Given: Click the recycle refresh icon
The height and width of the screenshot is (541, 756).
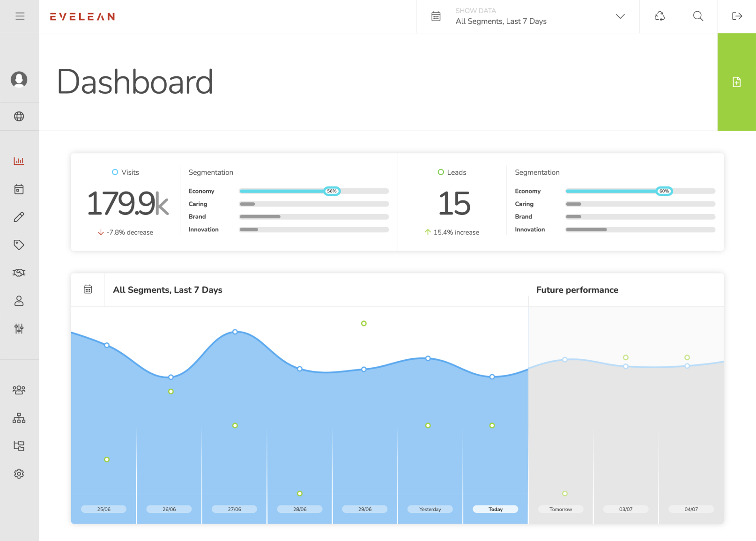Looking at the screenshot, I should click(660, 16).
